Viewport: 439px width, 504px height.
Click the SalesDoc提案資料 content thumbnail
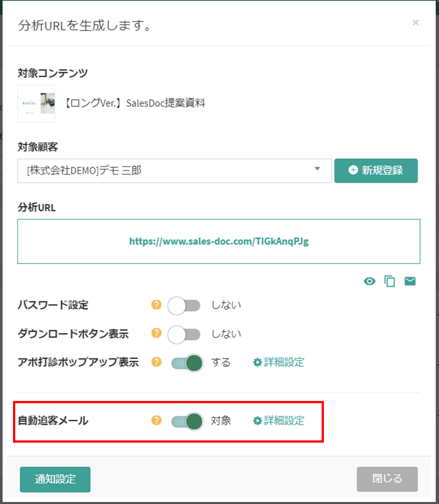tap(36, 103)
